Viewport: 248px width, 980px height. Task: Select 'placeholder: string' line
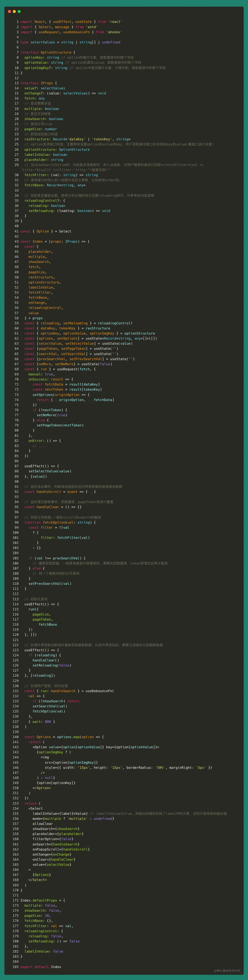(43, 160)
